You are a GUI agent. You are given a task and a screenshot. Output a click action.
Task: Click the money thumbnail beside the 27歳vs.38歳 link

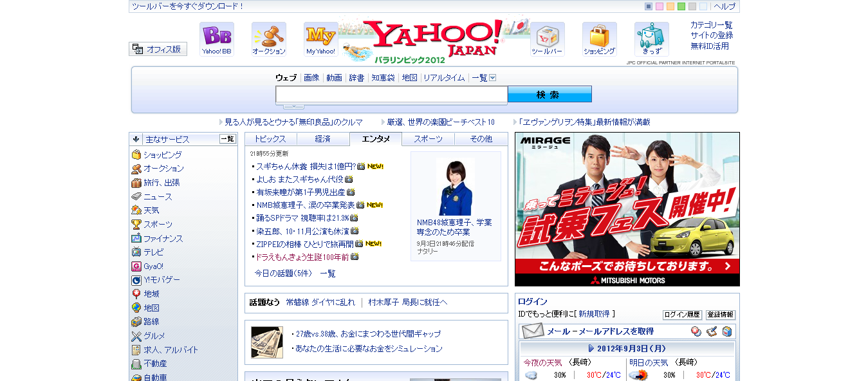pos(267,342)
